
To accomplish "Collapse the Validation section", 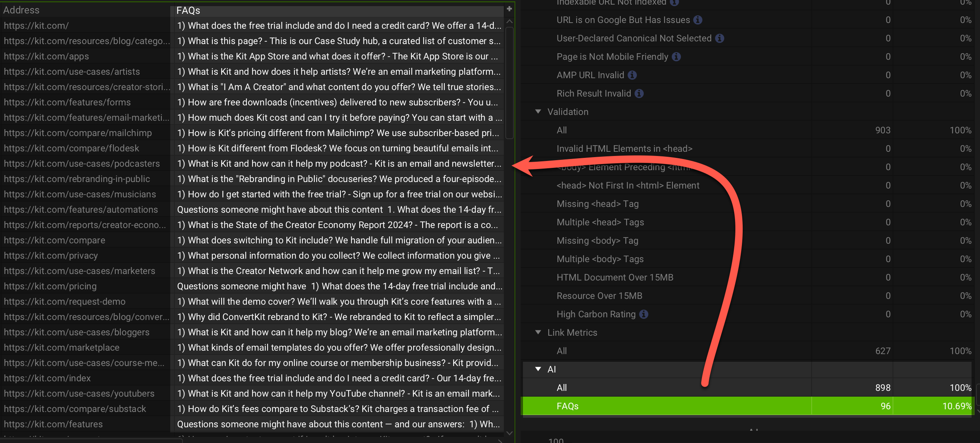I will click(x=538, y=112).
